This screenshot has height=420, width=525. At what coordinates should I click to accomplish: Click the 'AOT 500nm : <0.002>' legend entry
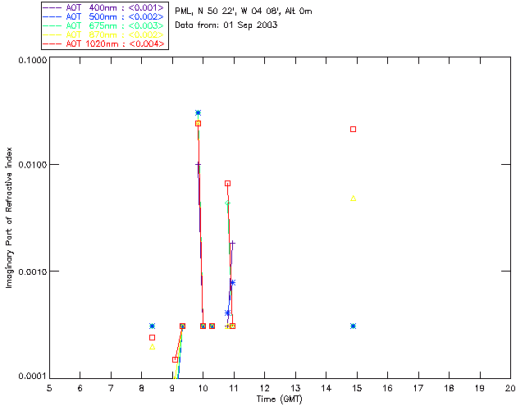pos(104,16)
